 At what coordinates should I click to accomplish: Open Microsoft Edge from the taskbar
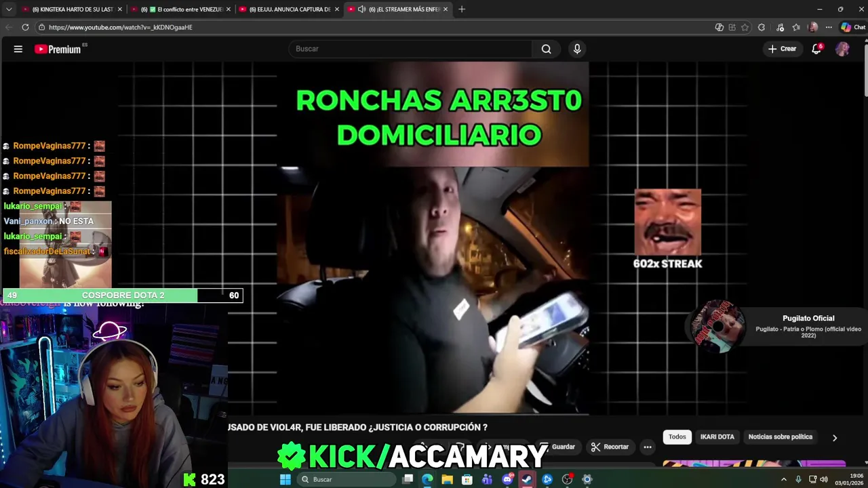point(427,479)
